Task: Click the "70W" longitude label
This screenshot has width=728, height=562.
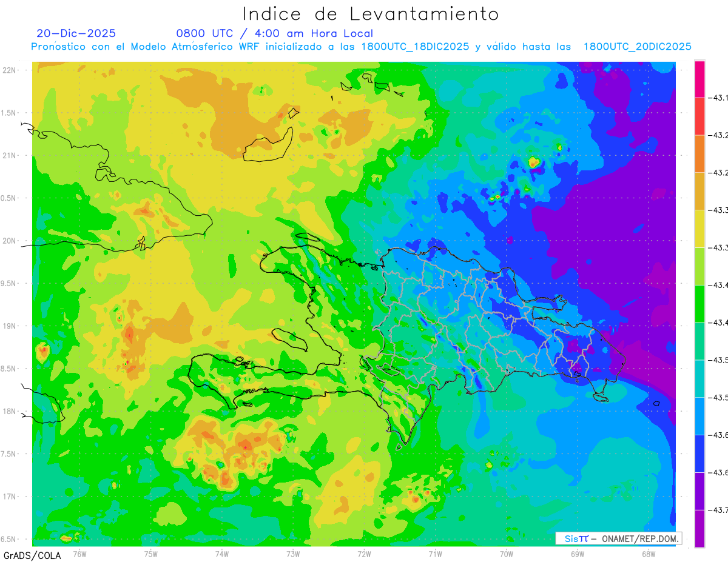Action: 507,554
